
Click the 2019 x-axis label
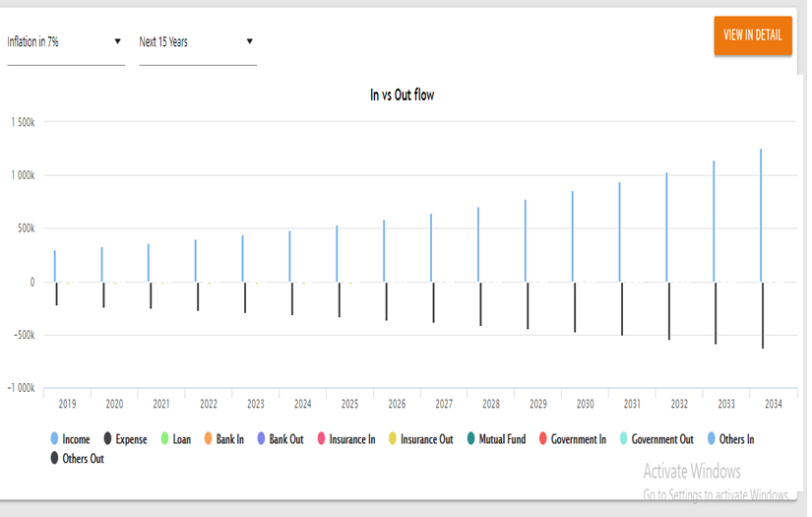[67, 404]
